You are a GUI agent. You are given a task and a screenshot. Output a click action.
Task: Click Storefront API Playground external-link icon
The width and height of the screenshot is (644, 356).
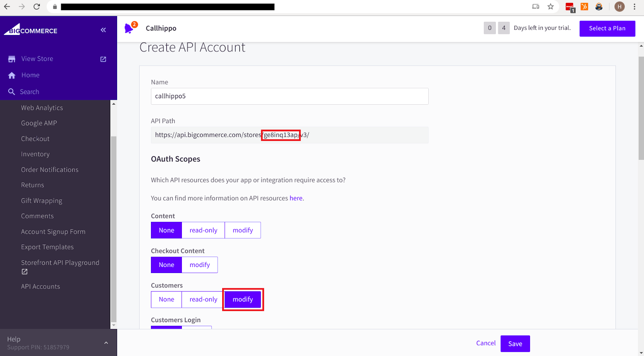25,272
